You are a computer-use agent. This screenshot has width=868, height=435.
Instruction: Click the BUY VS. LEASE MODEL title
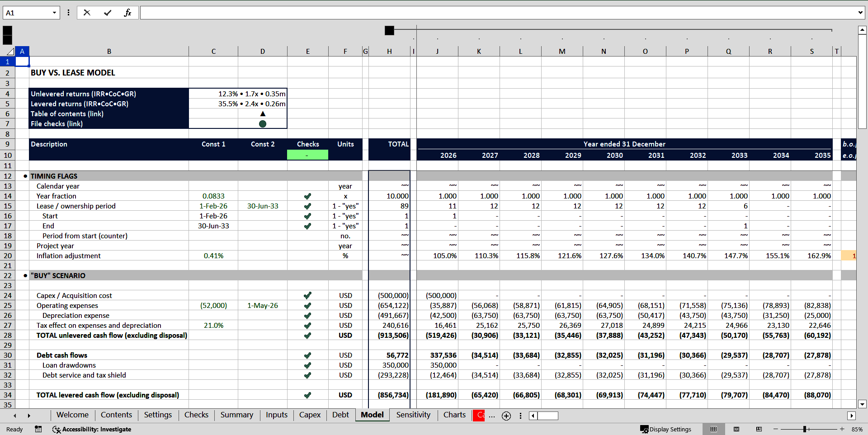click(73, 73)
